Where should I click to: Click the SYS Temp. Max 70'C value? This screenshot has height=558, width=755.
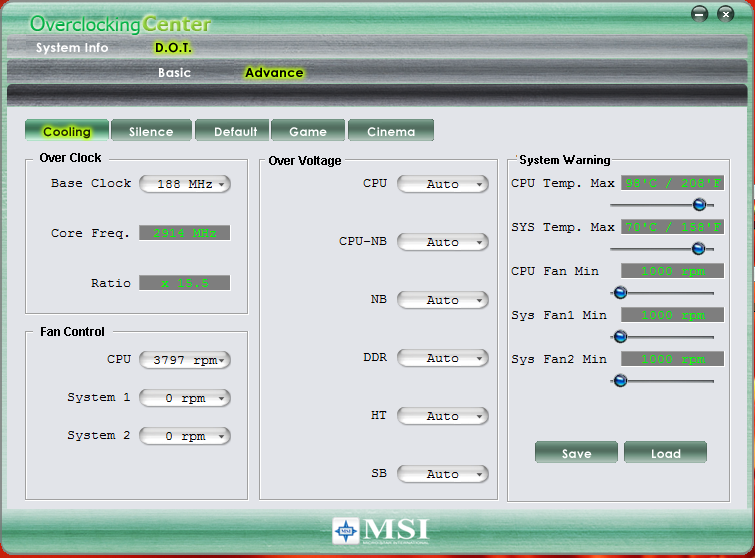(672, 227)
